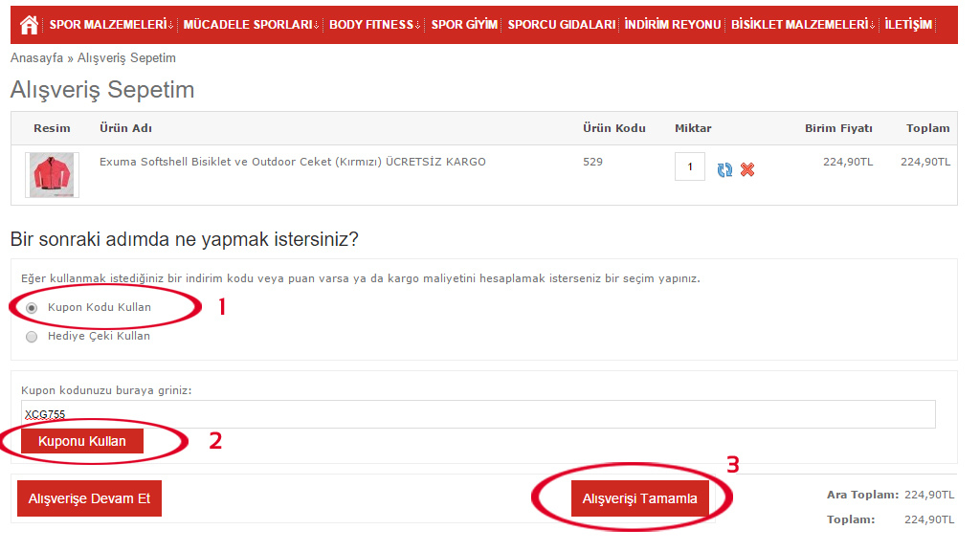Image resolution: width=980 pixels, height=552 pixels.
Task: Expand the Bisiklet Malzemeleri menu
Action: tap(803, 25)
